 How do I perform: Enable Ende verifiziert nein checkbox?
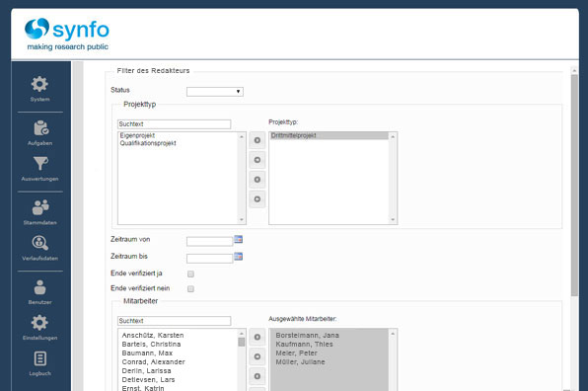coord(190,289)
